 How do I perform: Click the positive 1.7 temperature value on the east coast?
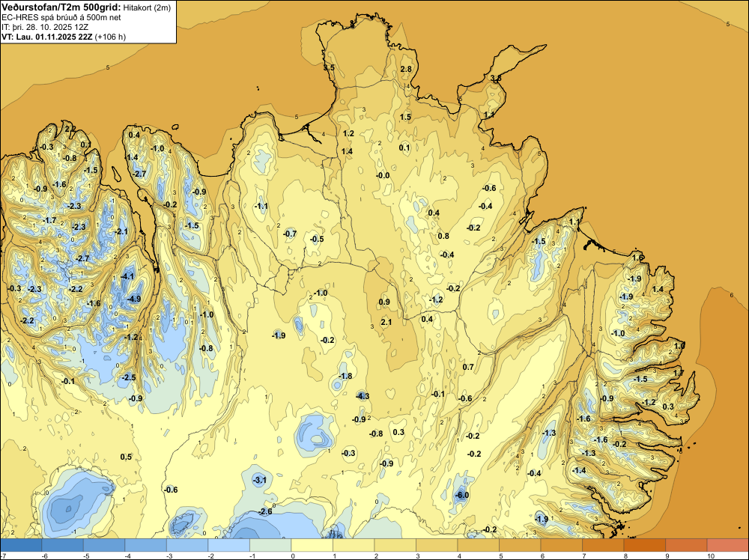click(x=679, y=373)
